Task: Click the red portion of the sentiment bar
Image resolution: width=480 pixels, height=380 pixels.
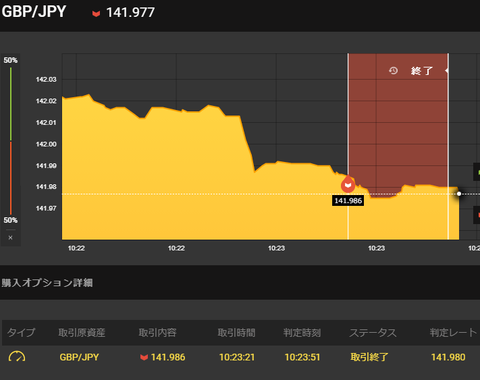Action: [x=11, y=178]
